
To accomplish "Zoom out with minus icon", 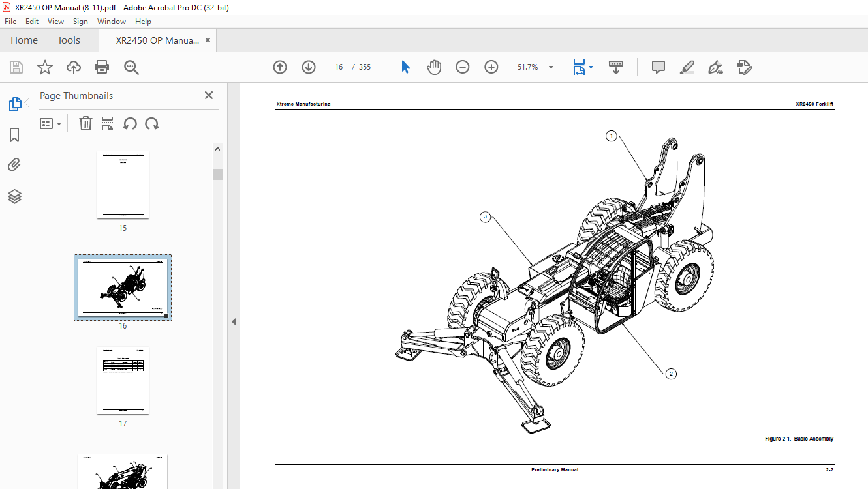I will (x=463, y=67).
